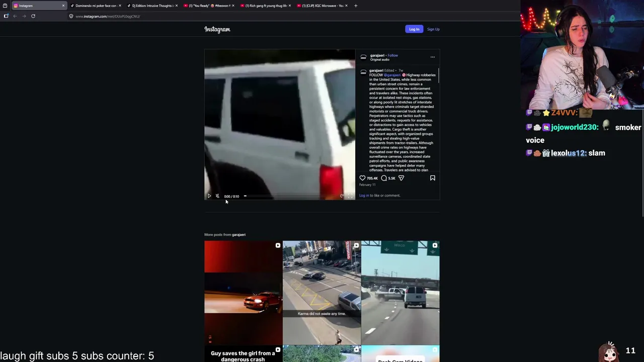This screenshot has width=644, height=362.
Task: Click the Log In button
Action: pos(414,29)
